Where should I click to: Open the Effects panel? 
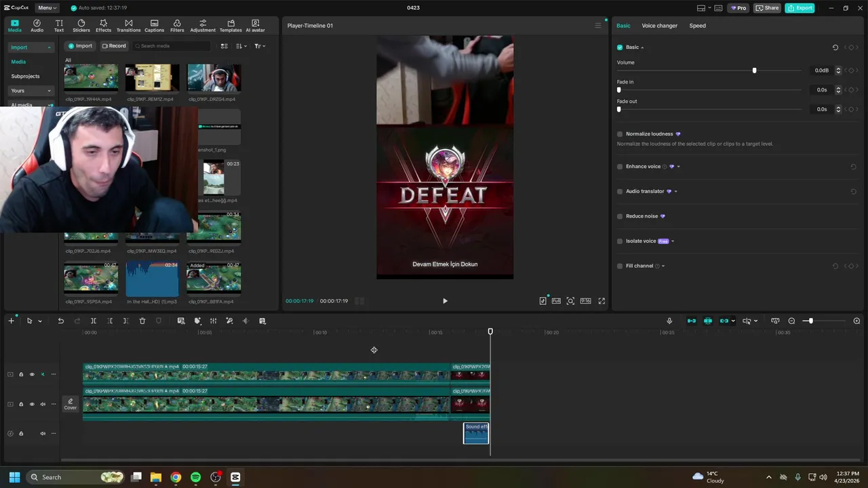[103, 26]
